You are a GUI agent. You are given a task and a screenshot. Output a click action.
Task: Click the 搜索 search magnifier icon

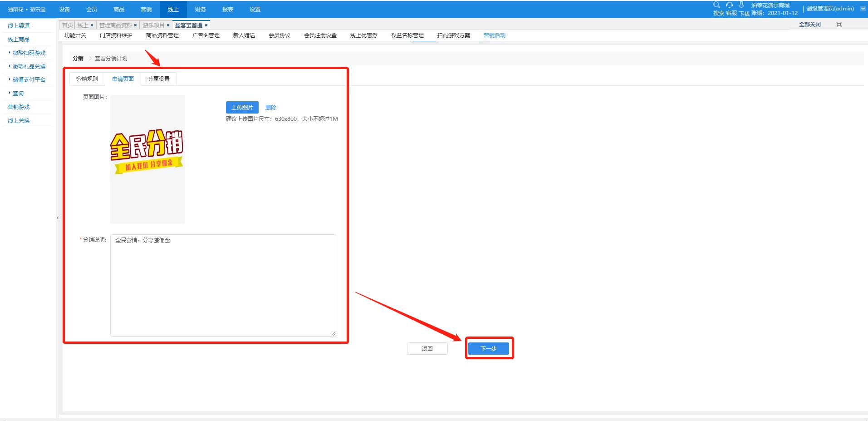click(717, 5)
